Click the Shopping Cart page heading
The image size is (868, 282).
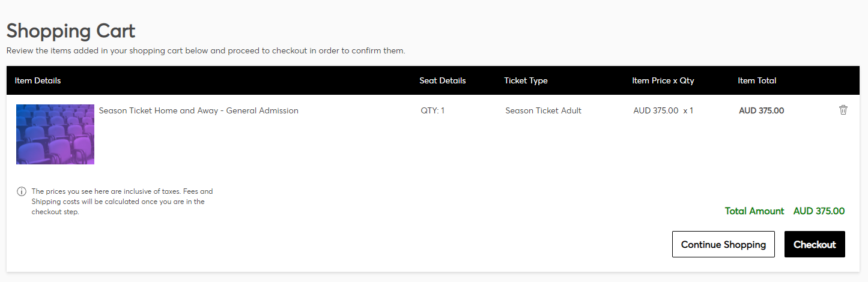pos(71,31)
